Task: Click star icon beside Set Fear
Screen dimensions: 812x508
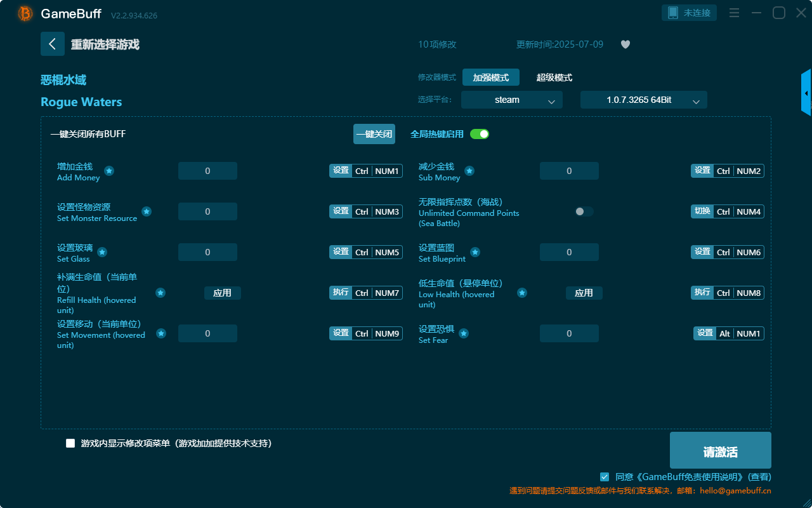Action: tap(464, 333)
